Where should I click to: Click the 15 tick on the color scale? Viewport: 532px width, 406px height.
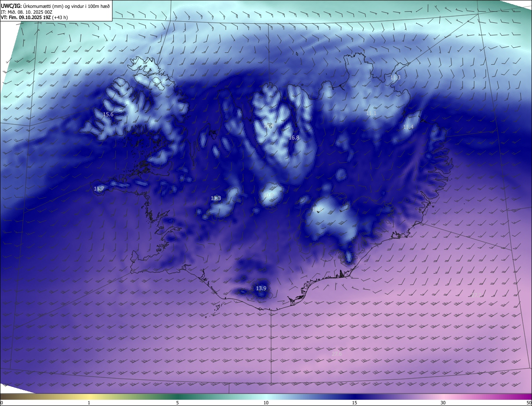tap(355, 403)
